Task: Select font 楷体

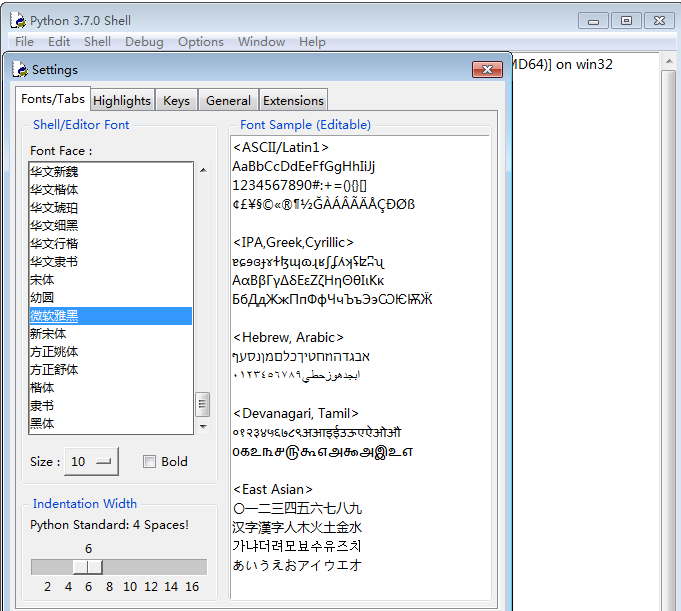Action: pyautogui.click(x=110, y=387)
